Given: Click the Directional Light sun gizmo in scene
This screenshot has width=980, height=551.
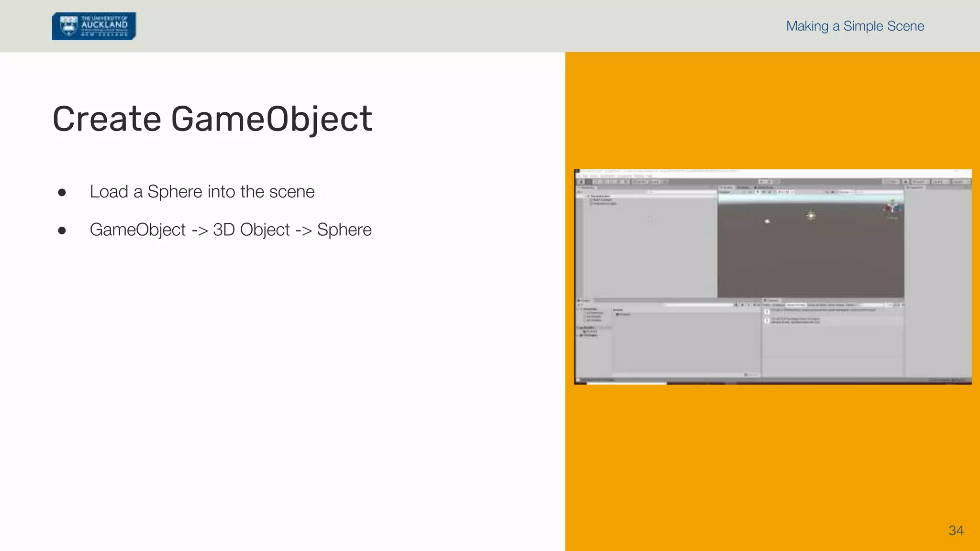Looking at the screenshot, I should [811, 215].
